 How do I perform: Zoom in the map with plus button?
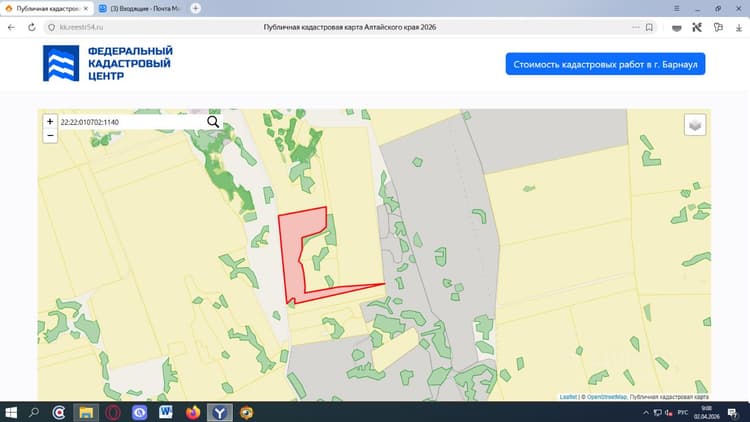50,122
